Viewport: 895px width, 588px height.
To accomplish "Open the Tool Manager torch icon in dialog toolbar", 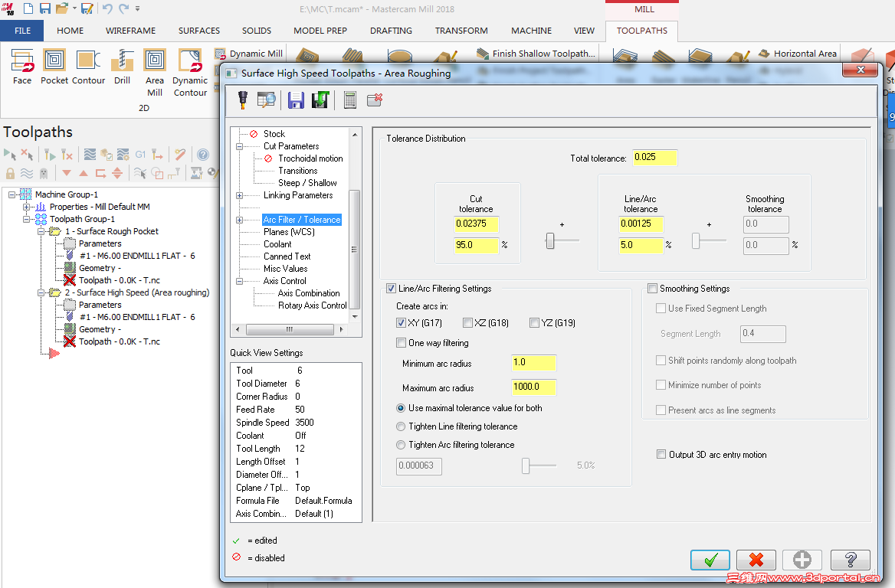I will [x=243, y=100].
